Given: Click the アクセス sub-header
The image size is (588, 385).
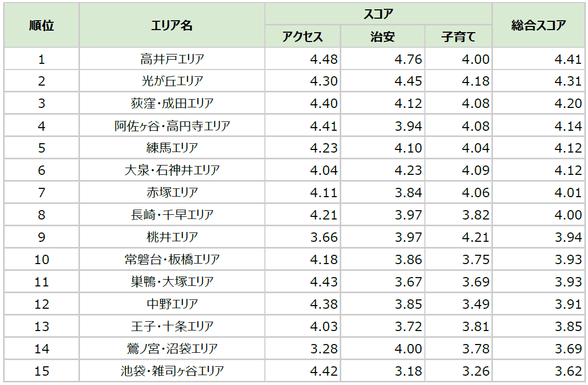Looking at the screenshot, I should (x=303, y=37).
